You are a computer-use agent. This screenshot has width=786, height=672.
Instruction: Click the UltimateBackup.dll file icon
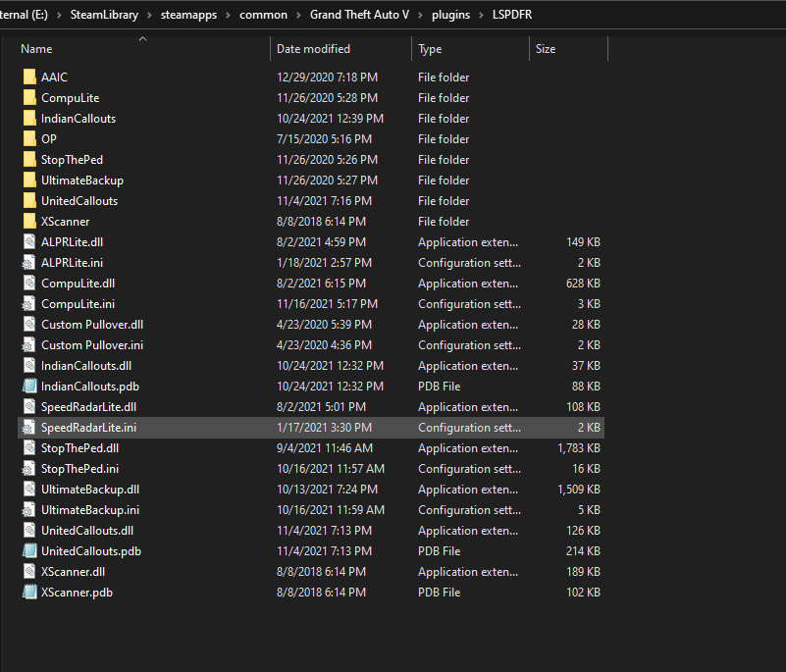(x=29, y=490)
